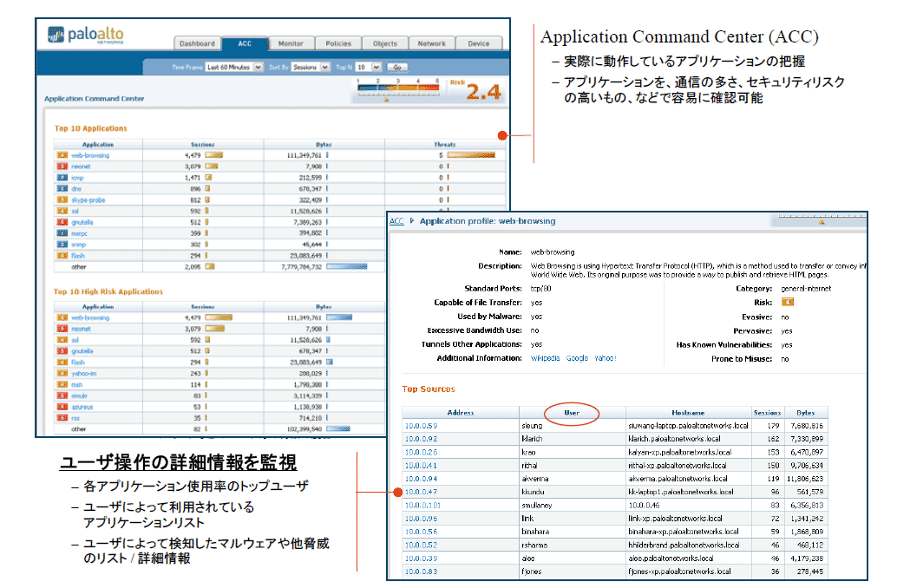Switch to the Monitor tab
897x588 pixels.
291,43
